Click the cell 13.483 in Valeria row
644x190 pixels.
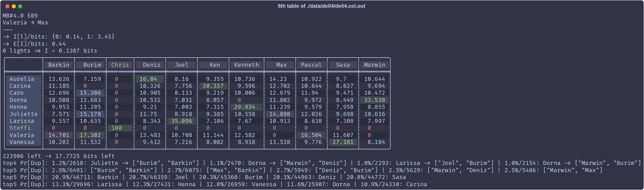pos(150,135)
